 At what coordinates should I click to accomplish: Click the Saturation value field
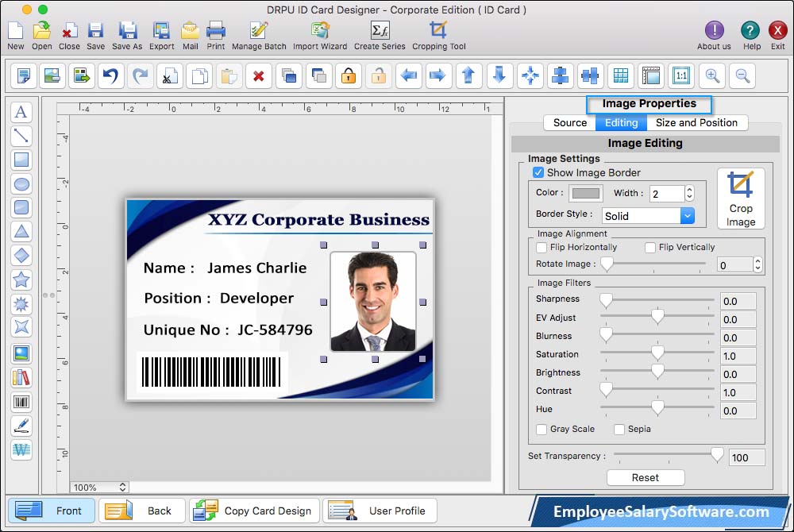[738, 356]
